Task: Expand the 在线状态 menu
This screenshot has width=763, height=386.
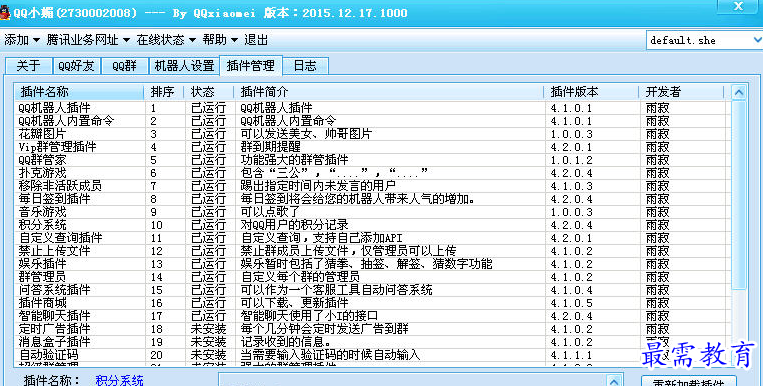Action: 165,40
